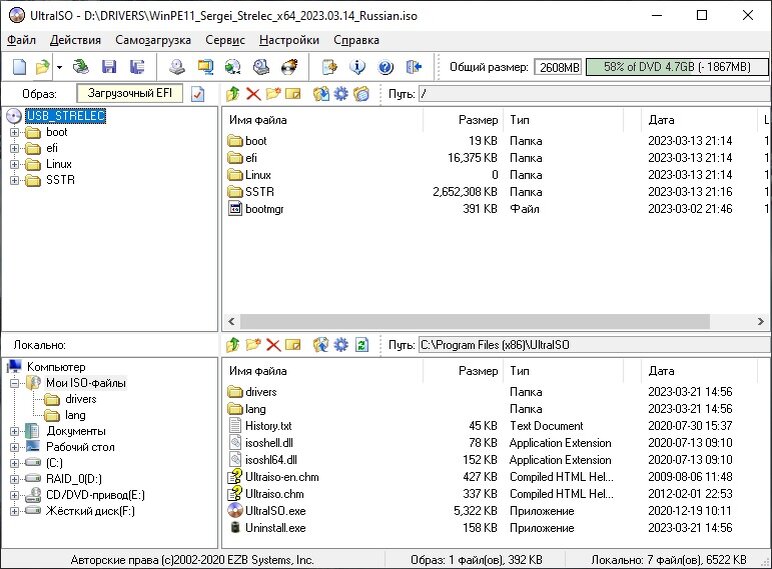Screen dimensions: 772x569
Task: Click the local pane rename icon
Action: [x=293, y=345]
